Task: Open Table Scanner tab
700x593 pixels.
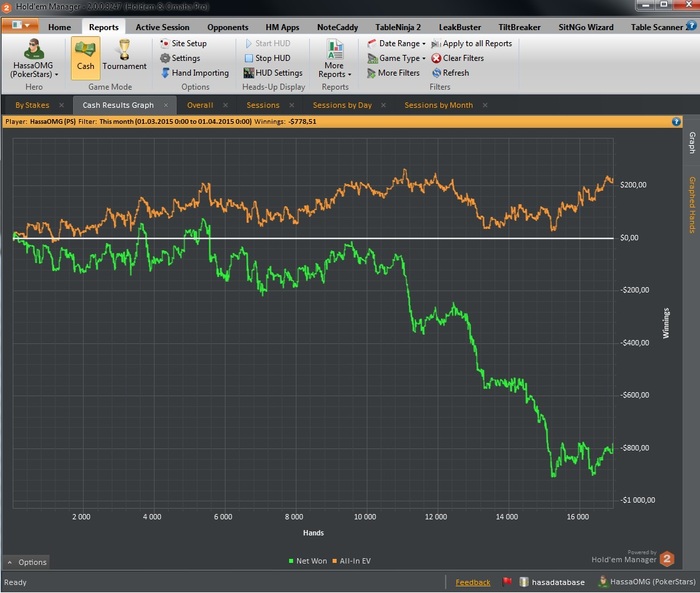Action: coord(657,27)
